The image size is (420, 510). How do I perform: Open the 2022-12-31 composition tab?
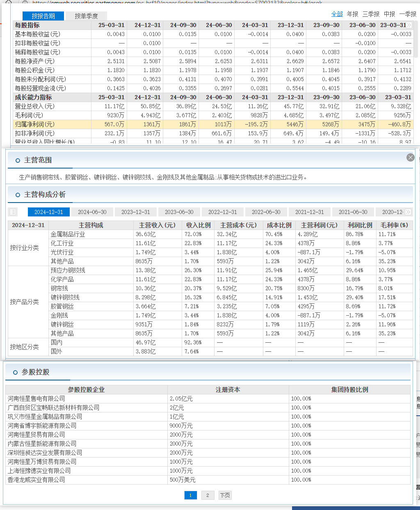(x=223, y=212)
